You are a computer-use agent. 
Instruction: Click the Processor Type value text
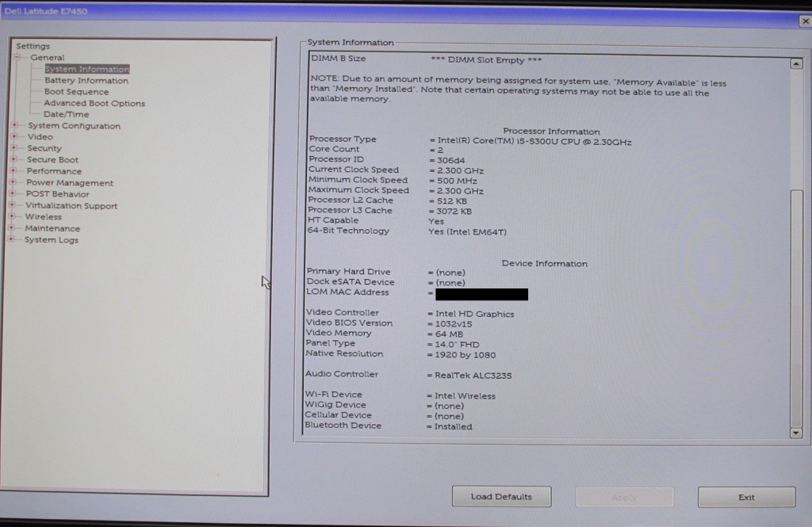tap(534, 141)
